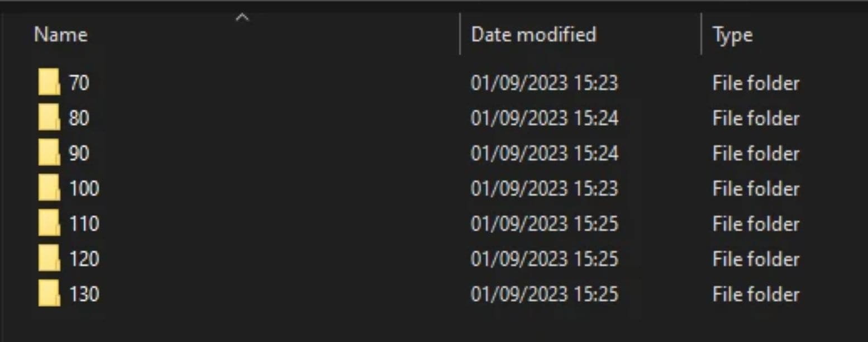Image resolution: width=868 pixels, height=342 pixels.
Task: Click the divider between Date modified and Type
Action: (701, 35)
